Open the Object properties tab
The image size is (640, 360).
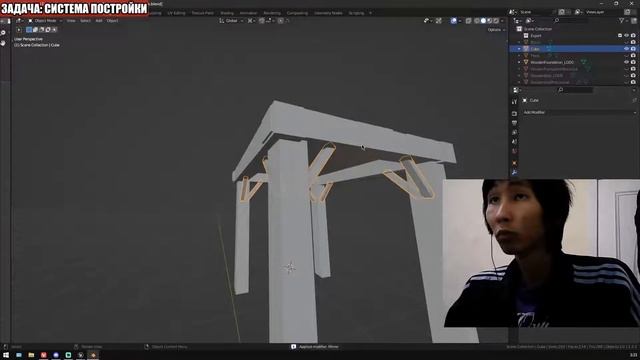pos(514,163)
